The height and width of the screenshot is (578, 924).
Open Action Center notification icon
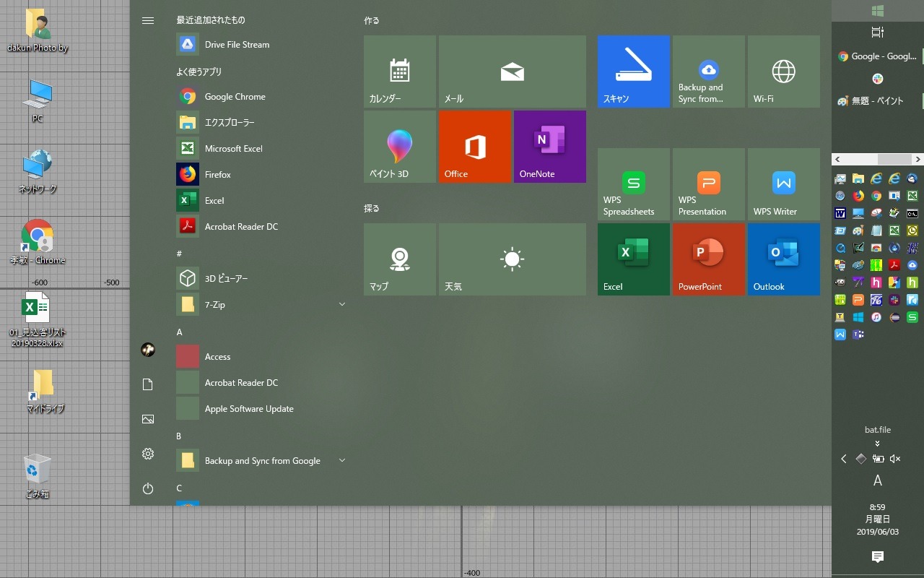[x=878, y=556]
